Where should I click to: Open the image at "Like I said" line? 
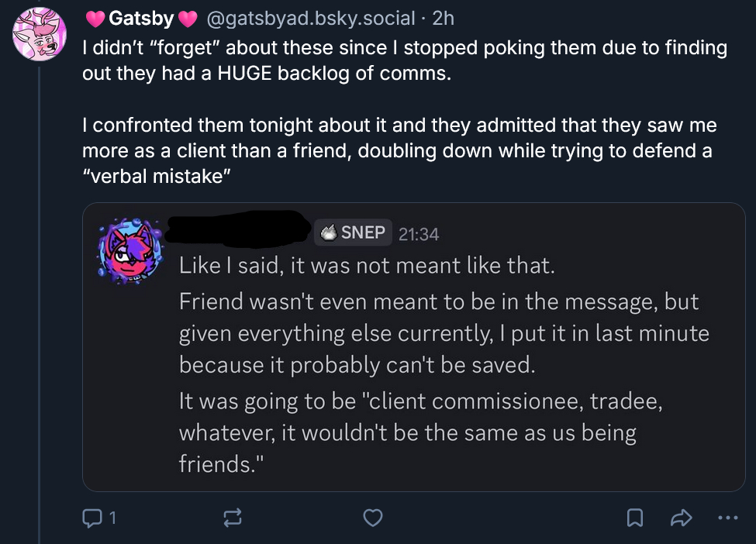pos(367,267)
